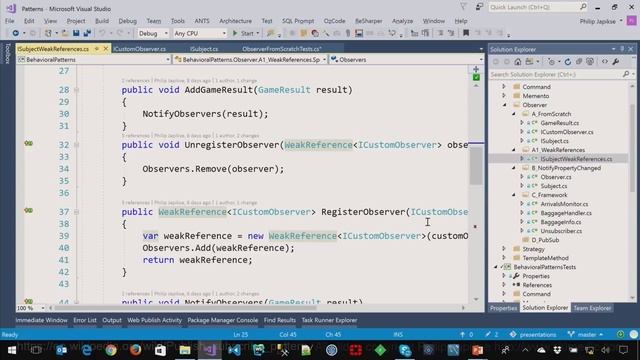Click Collapse All icon in Solution Explorer

click(x=579, y=62)
